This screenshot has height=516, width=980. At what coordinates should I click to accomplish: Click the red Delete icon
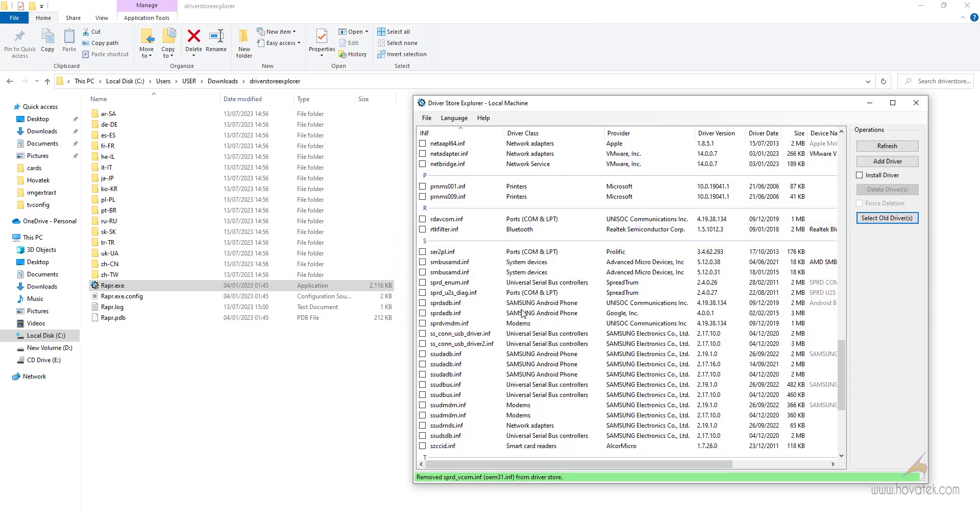pos(193,36)
